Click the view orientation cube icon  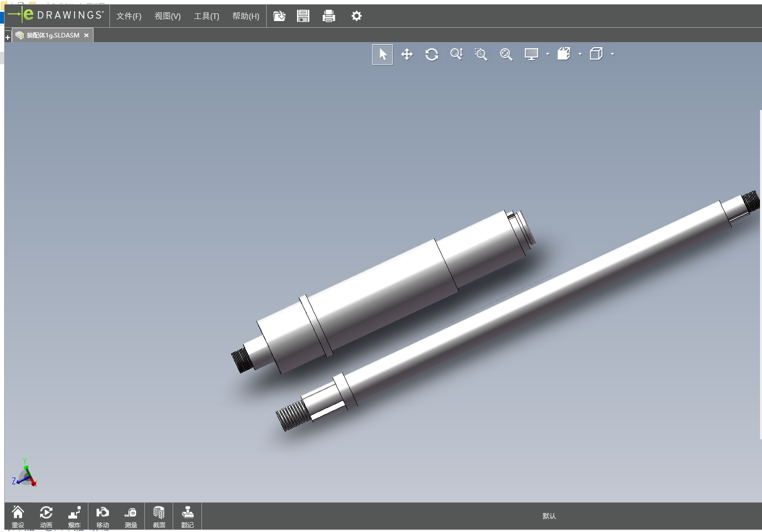click(x=564, y=54)
